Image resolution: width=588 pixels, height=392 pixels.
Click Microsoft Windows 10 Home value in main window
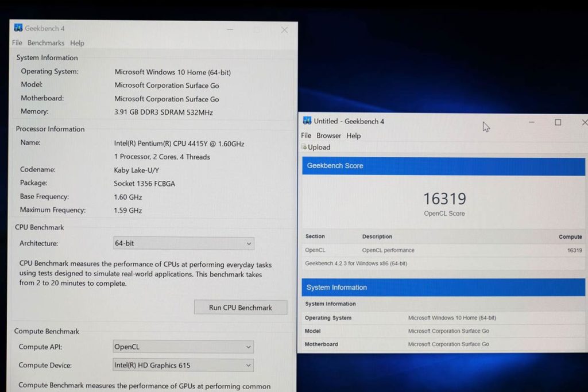(x=172, y=72)
